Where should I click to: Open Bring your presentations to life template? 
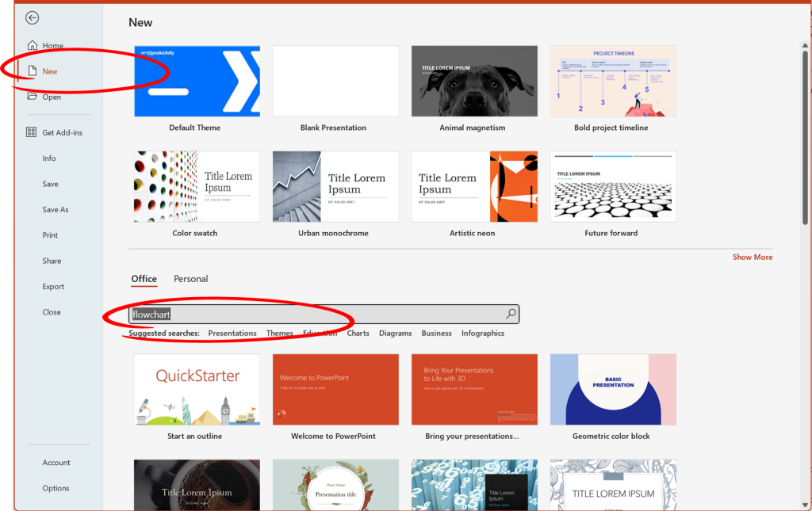coord(474,390)
